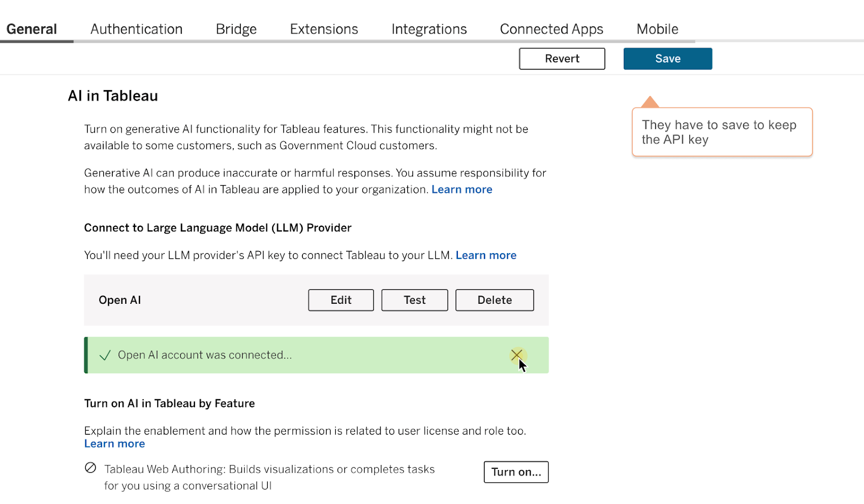Open the Integrations tab
The height and width of the screenshot is (504, 864).
429,29
